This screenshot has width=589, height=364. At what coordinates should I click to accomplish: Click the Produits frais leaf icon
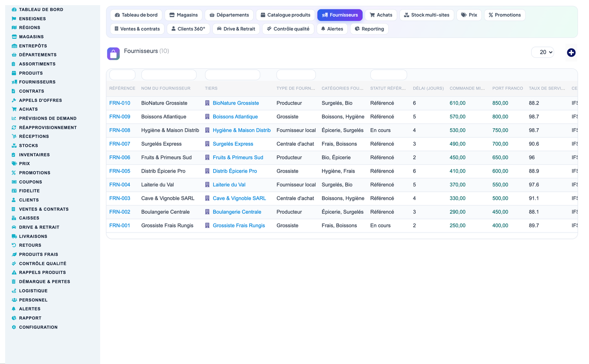coord(14,254)
